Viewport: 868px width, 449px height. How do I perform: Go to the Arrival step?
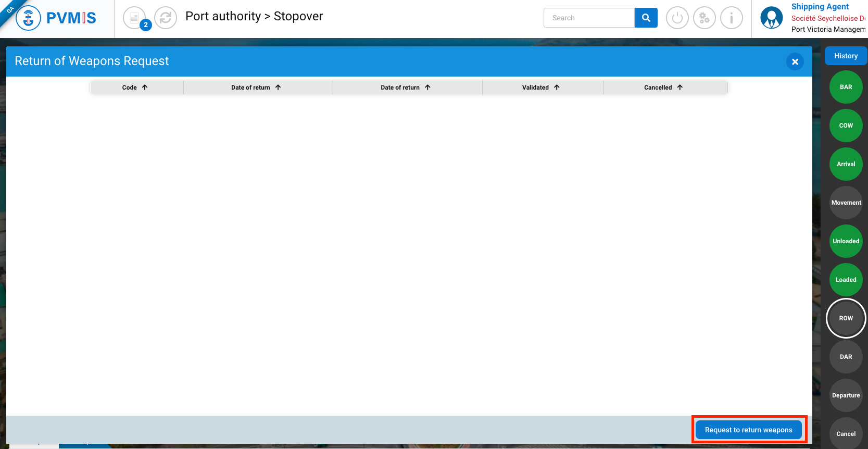[x=846, y=164]
